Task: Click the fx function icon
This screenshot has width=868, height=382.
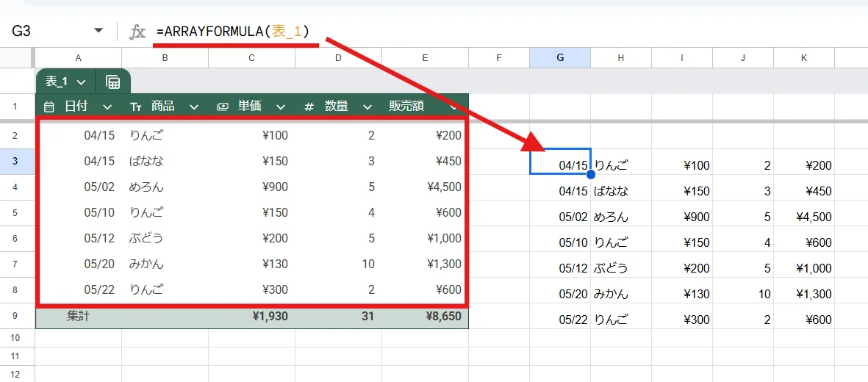Action: [137, 32]
